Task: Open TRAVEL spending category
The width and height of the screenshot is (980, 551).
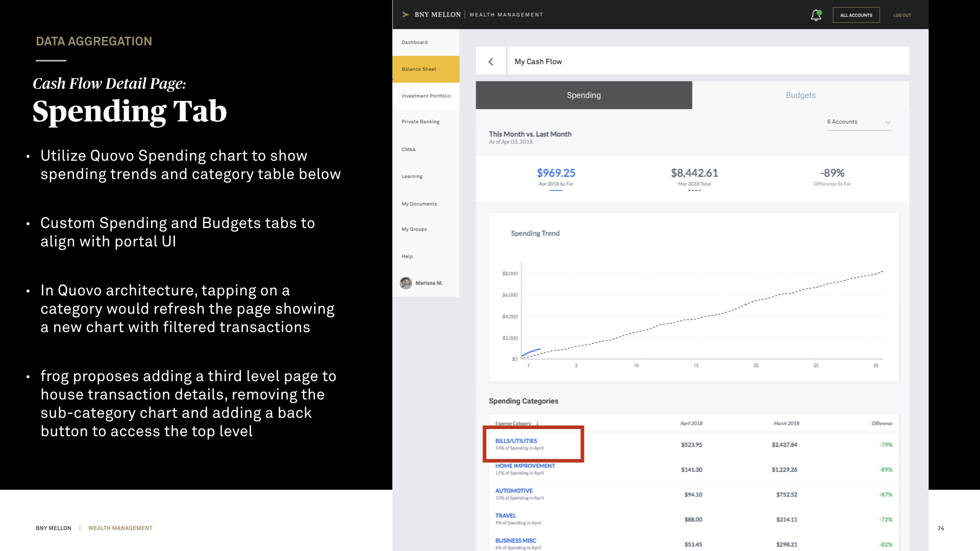Action: [505, 516]
